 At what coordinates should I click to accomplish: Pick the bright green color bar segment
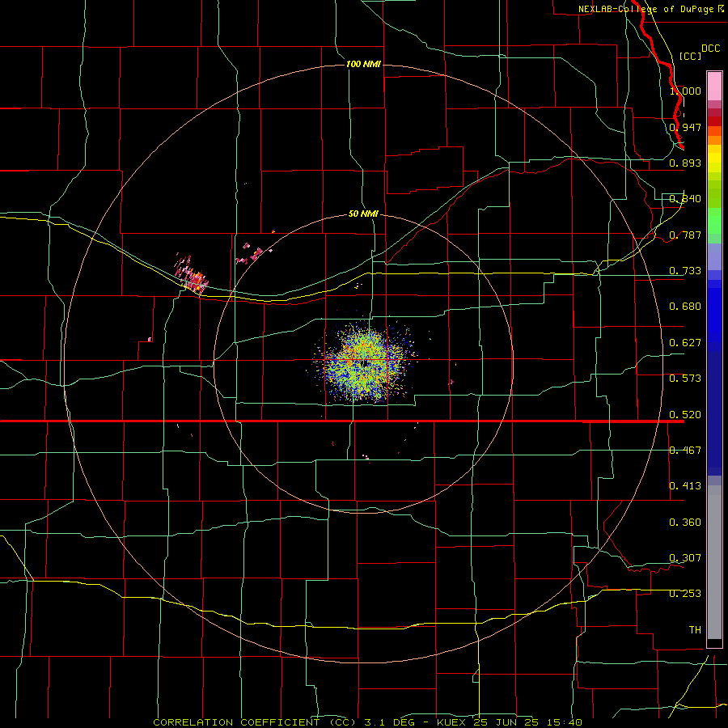(x=714, y=221)
